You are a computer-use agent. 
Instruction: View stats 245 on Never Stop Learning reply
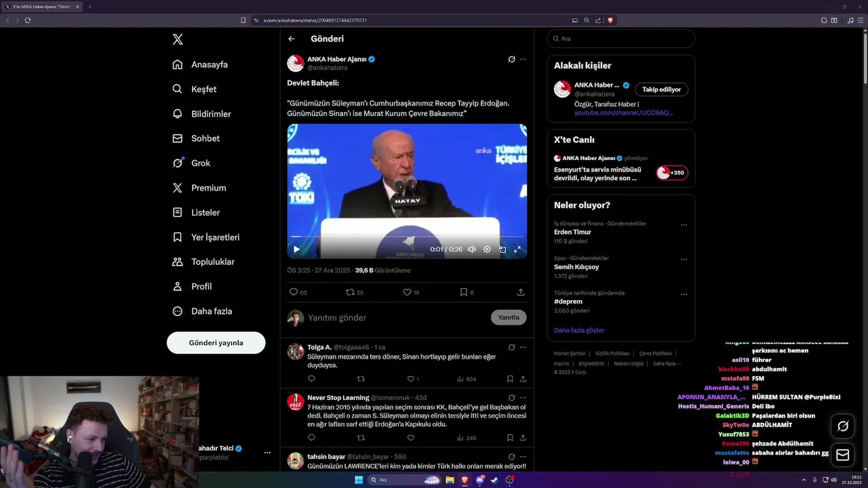point(466,438)
